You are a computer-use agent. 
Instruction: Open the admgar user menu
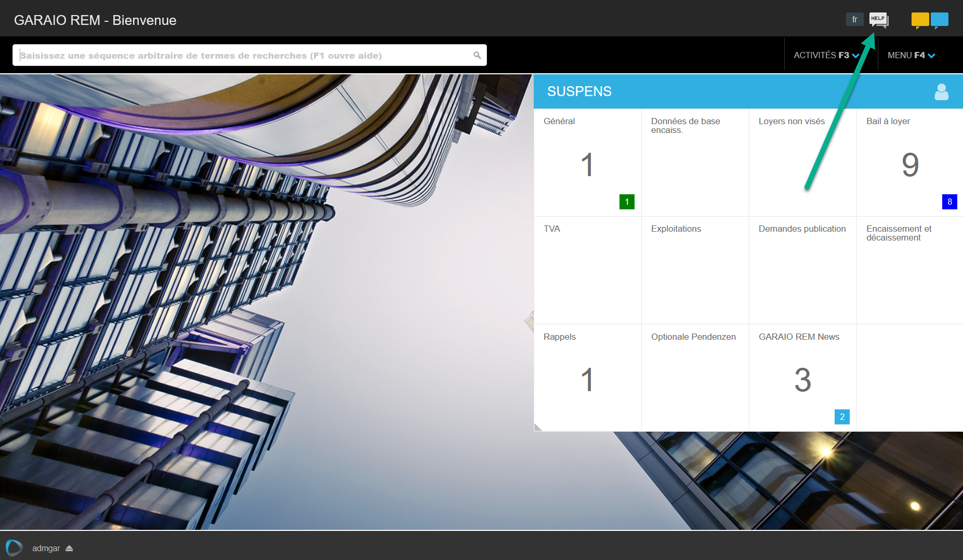coord(46,549)
